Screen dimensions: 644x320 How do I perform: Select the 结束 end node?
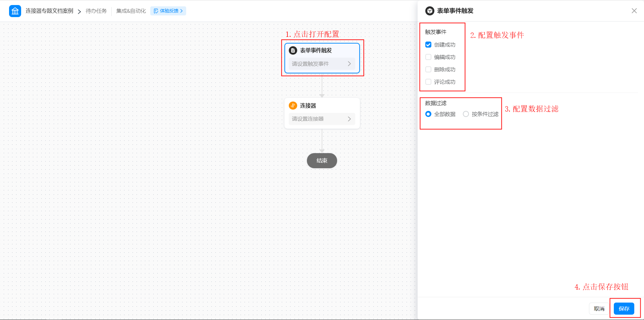[x=322, y=161]
